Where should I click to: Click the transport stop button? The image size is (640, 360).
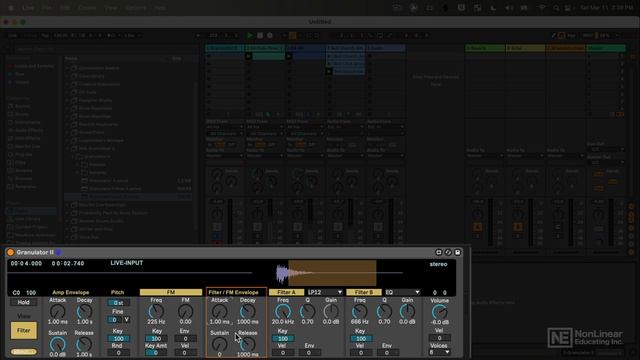coord(260,36)
